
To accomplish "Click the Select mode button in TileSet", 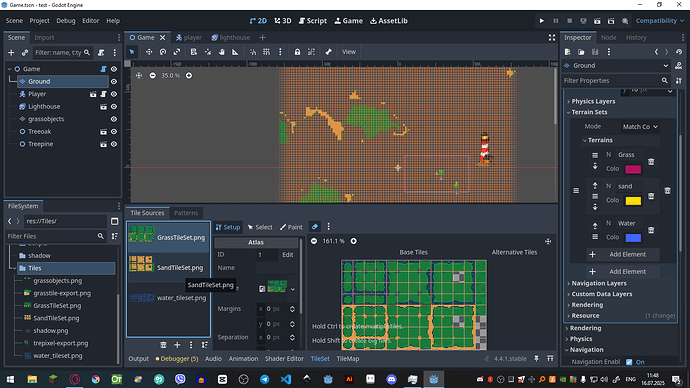I will 260,227.
